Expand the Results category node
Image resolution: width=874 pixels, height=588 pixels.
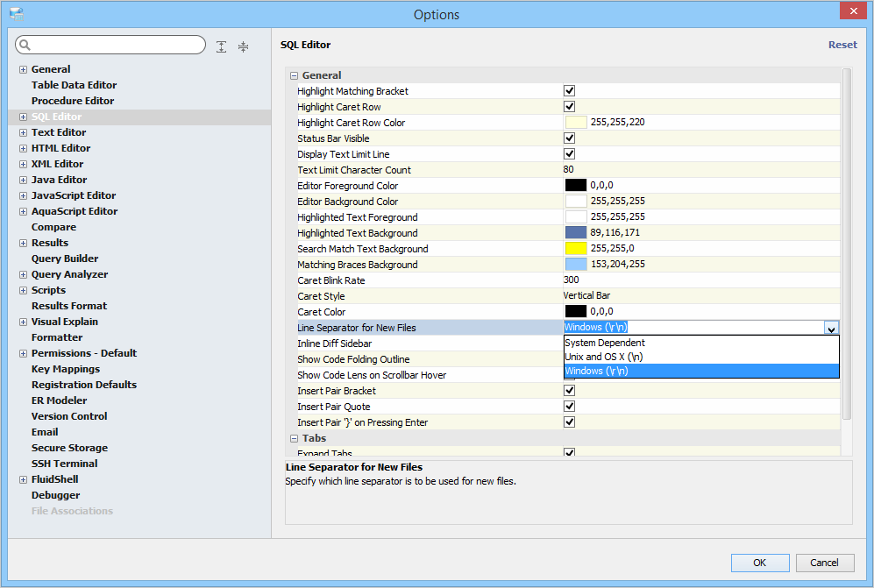coord(23,243)
